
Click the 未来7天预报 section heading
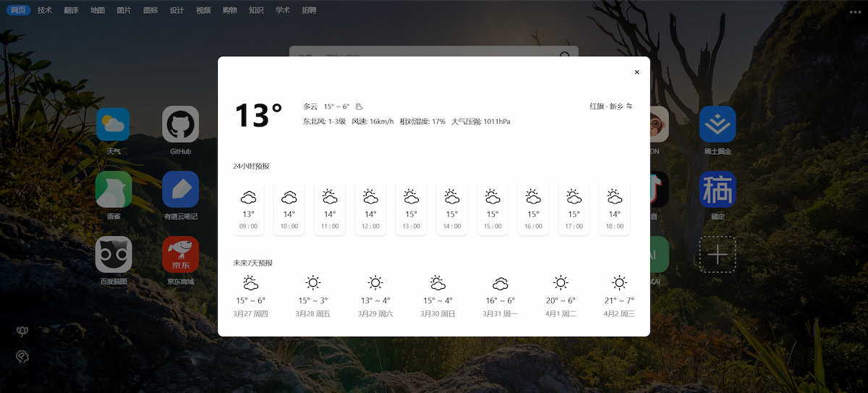pyautogui.click(x=252, y=263)
